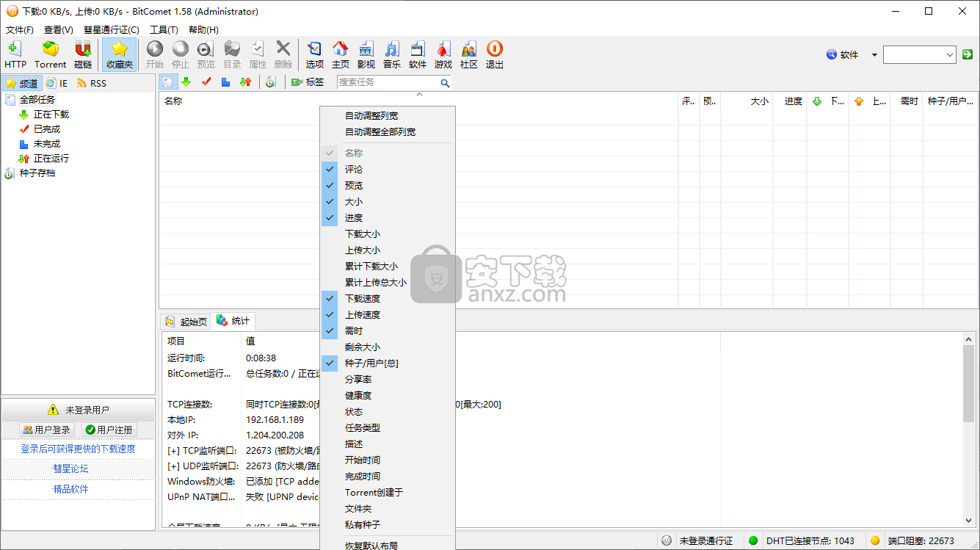Open the empty combo box at top right

pos(919,54)
